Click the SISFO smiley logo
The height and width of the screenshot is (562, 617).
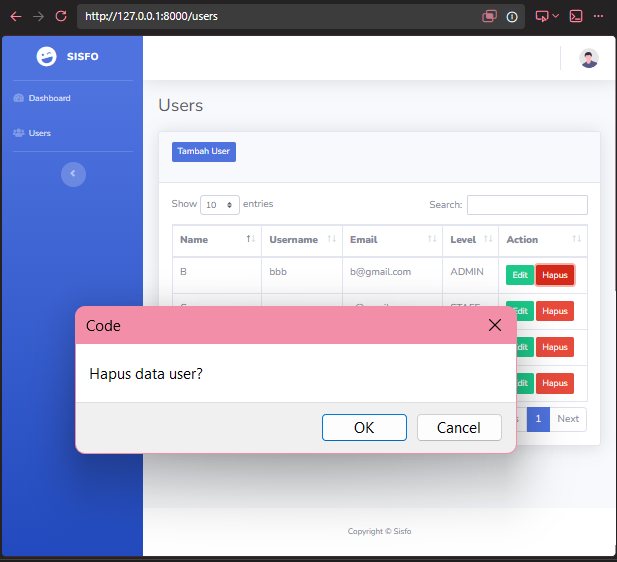point(46,56)
